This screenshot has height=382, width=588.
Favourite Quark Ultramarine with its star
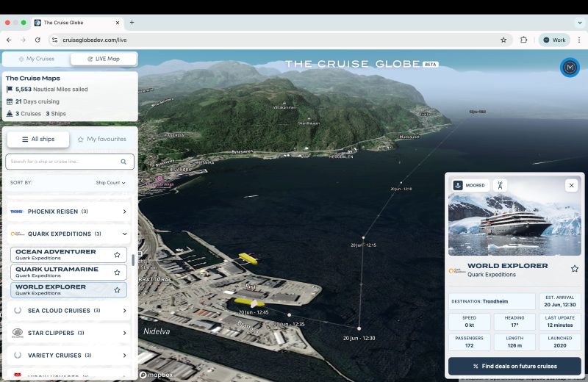(117, 273)
